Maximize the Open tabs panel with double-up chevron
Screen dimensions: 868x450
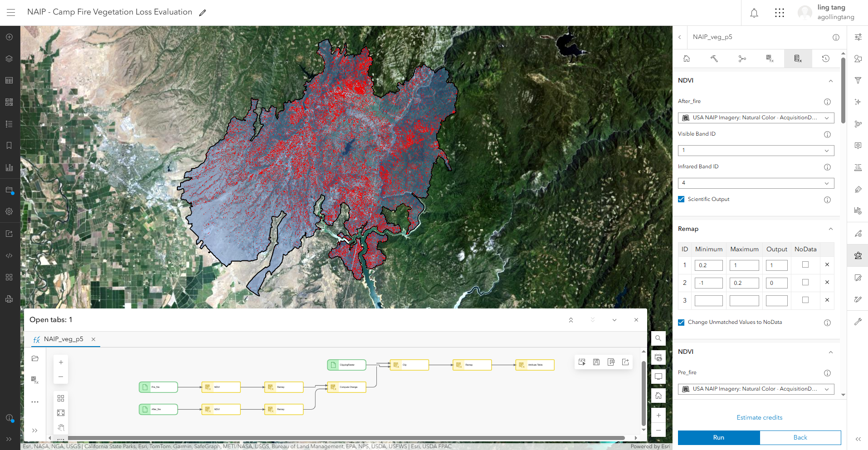tap(571, 320)
